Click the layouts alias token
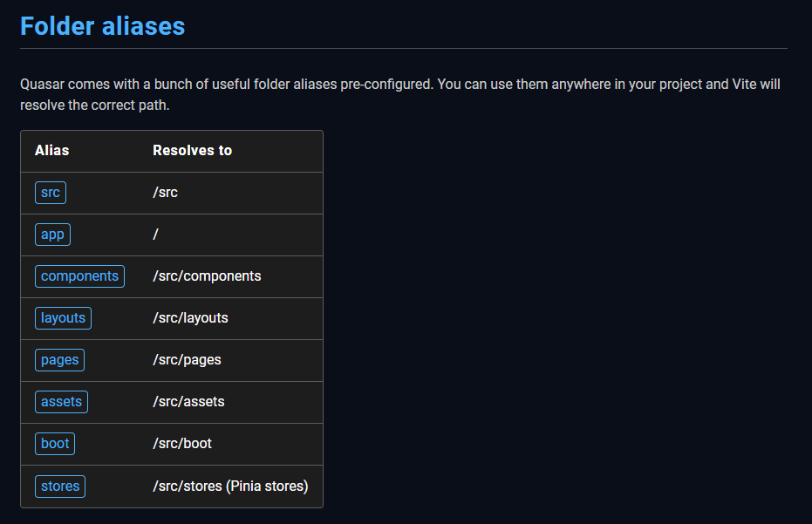812x524 pixels. point(63,318)
